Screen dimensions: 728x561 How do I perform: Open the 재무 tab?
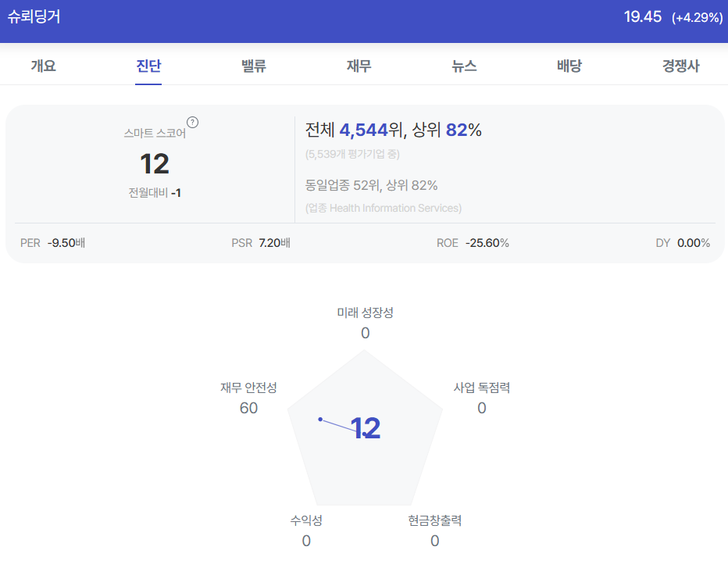click(x=359, y=66)
